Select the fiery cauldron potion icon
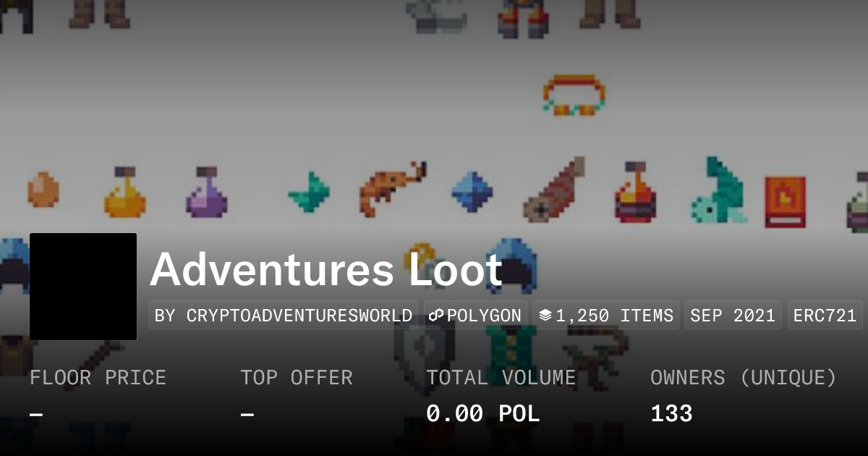 [636, 192]
